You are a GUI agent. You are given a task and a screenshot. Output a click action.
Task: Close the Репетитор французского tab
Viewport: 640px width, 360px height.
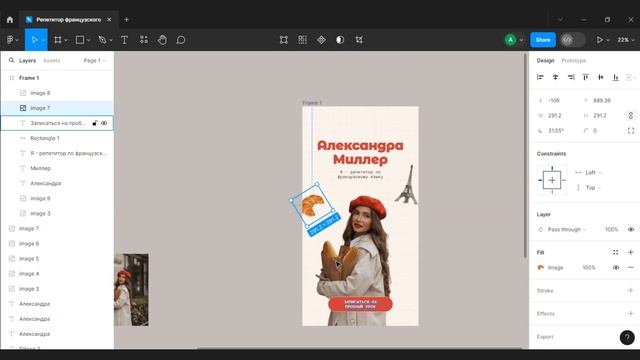pos(109,19)
